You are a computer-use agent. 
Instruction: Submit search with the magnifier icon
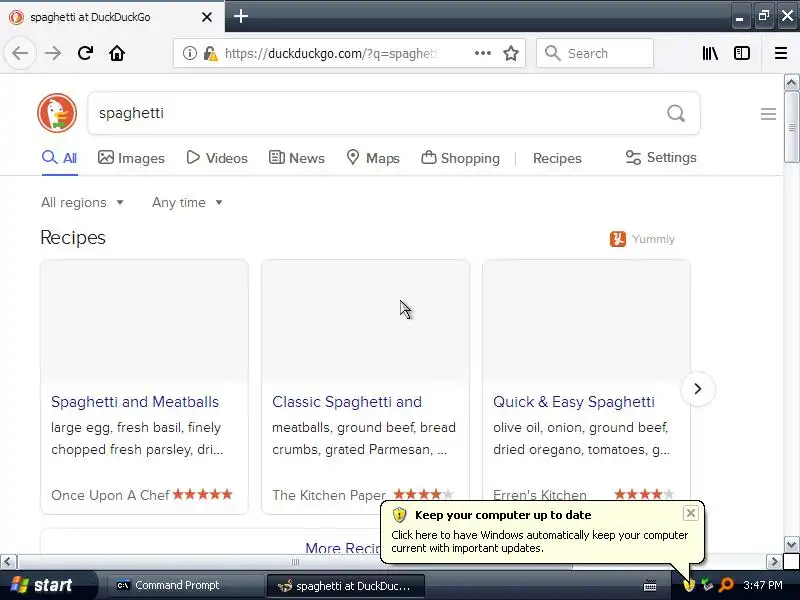click(676, 113)
